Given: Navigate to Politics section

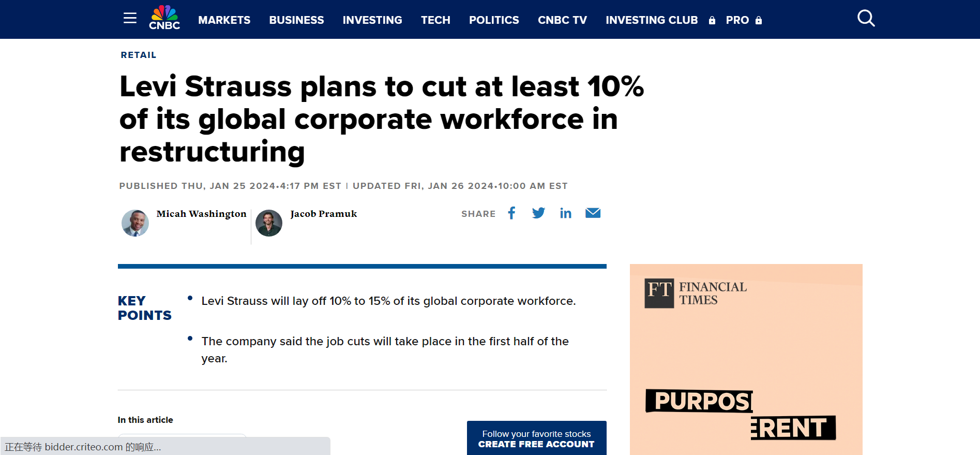Looking at the screenshot, I should pyautogui.click(x=494, y=20).
